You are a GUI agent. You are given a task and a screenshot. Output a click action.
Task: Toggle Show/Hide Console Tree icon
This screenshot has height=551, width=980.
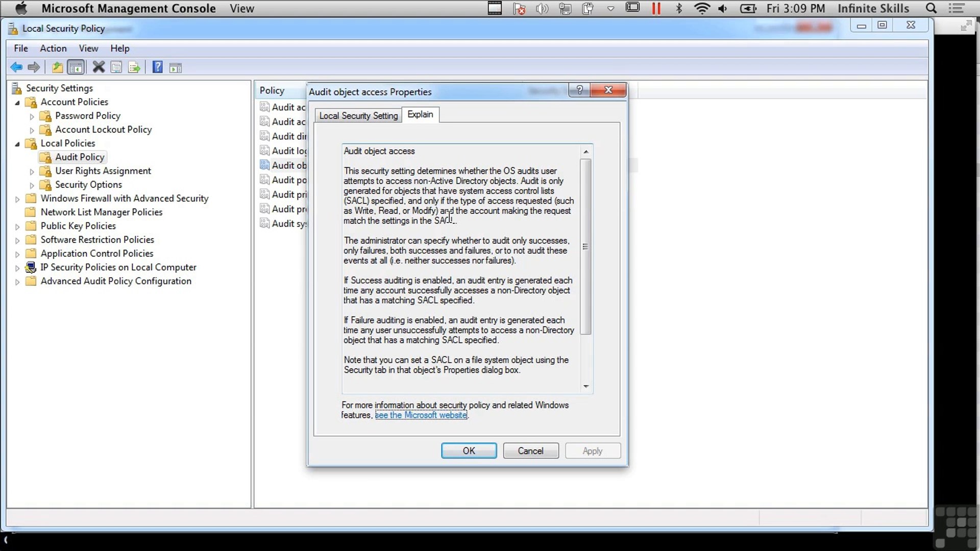76,67
